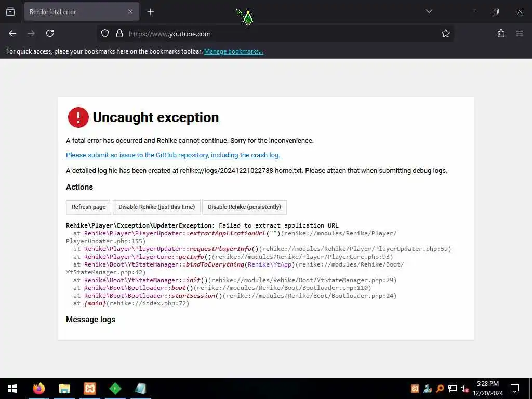Open Firefox hamburger application menu
The height and width of the screenshot is (399, 532).
point(520,34)
